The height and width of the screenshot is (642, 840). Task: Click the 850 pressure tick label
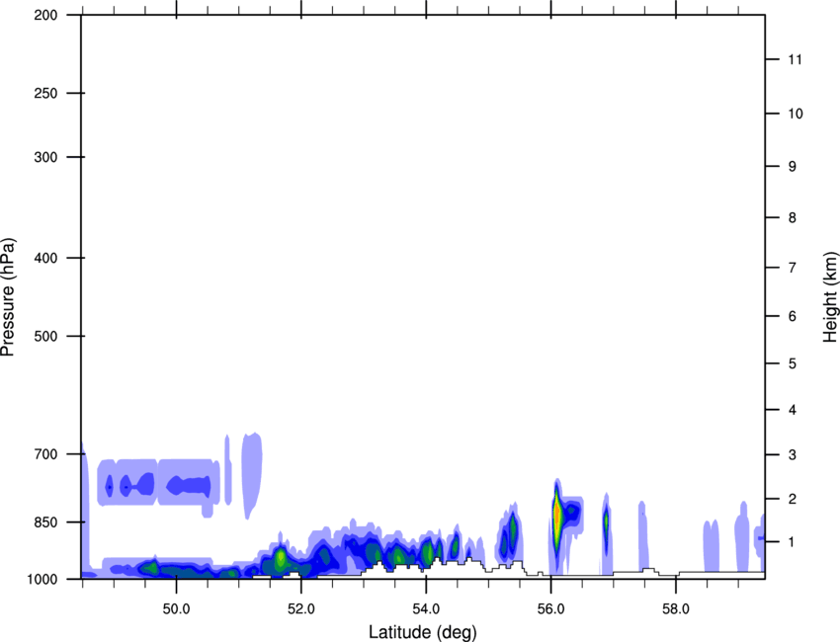(x=45, y=522)
